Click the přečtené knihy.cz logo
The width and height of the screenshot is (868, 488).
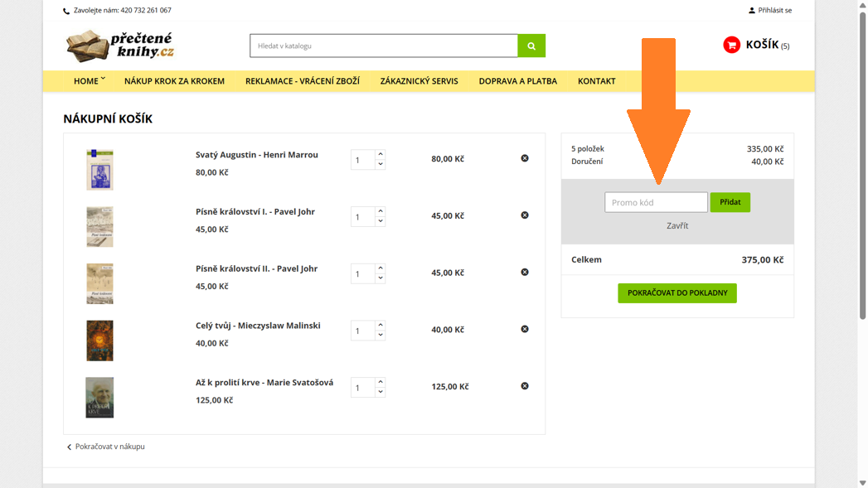click(119, 46)
